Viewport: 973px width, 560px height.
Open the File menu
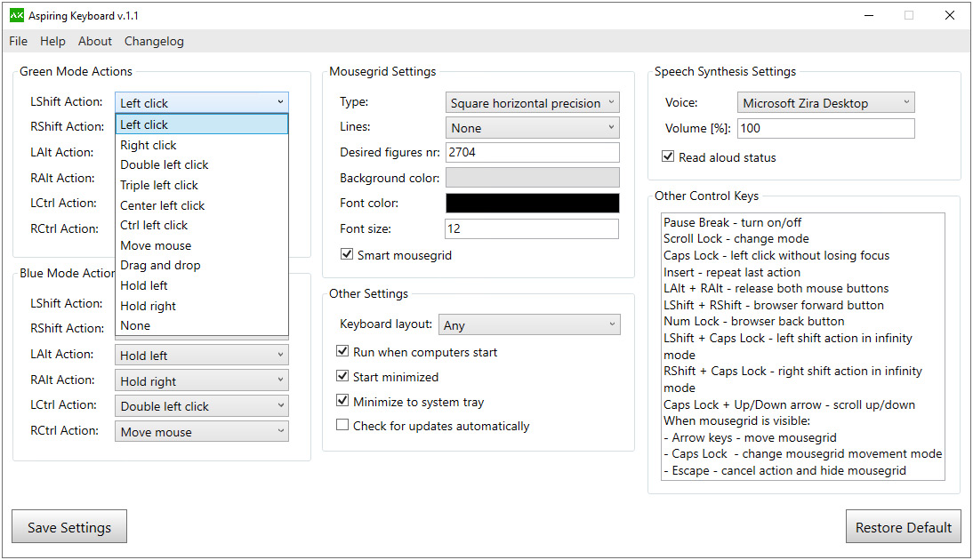(x=18, y=41)
